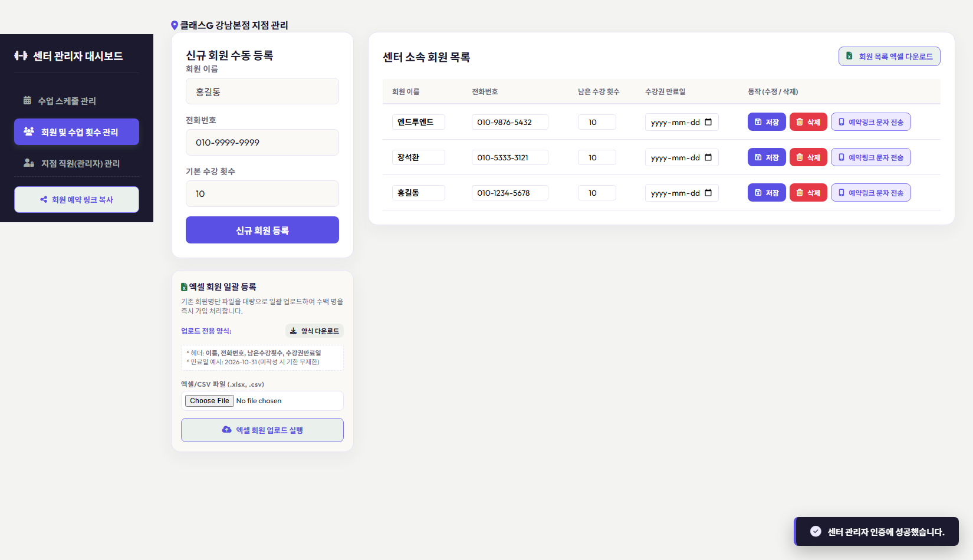Click the 업로드 전용 양식: label
This screenshot has height=560, width=973.
206,331
